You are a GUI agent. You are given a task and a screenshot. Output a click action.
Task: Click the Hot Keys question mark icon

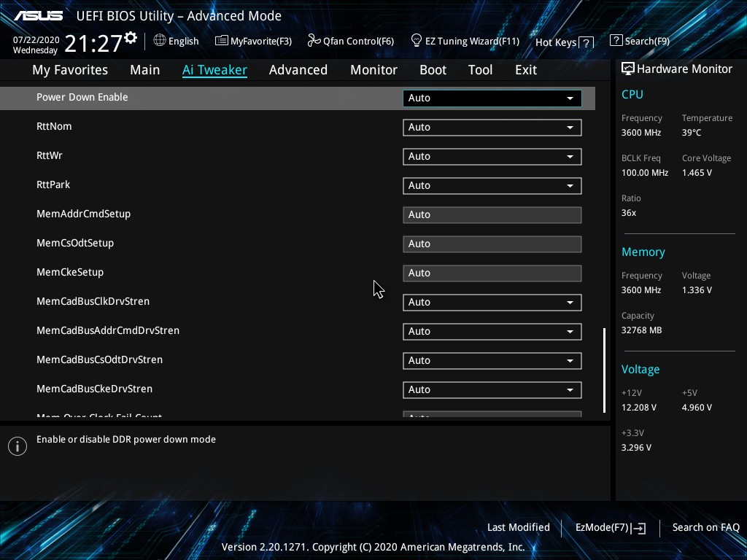pyautogui.click(x=586, y=43)
